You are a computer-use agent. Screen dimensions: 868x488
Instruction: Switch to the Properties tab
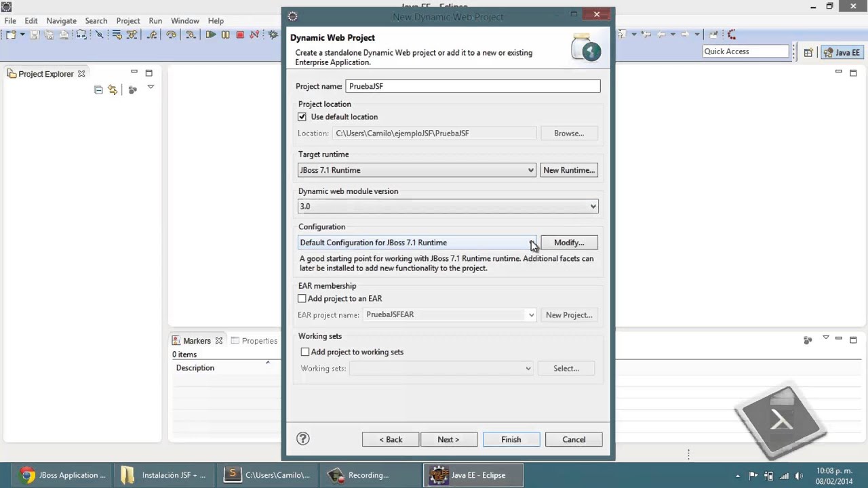coord(255,341)
